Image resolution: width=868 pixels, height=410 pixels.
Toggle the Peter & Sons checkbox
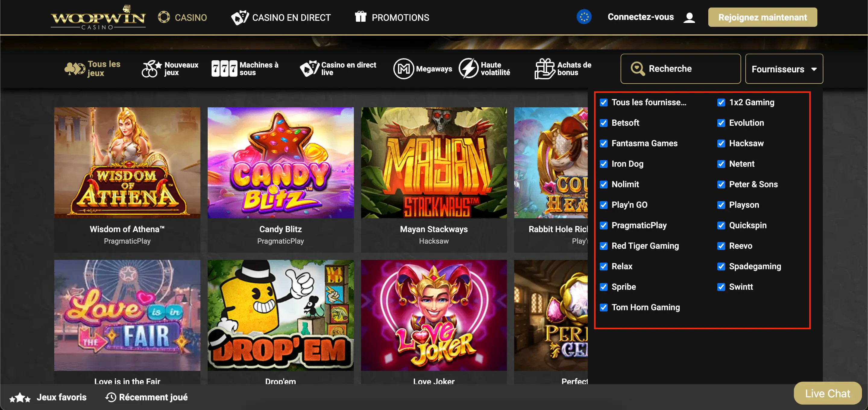[x=721, y=184]
